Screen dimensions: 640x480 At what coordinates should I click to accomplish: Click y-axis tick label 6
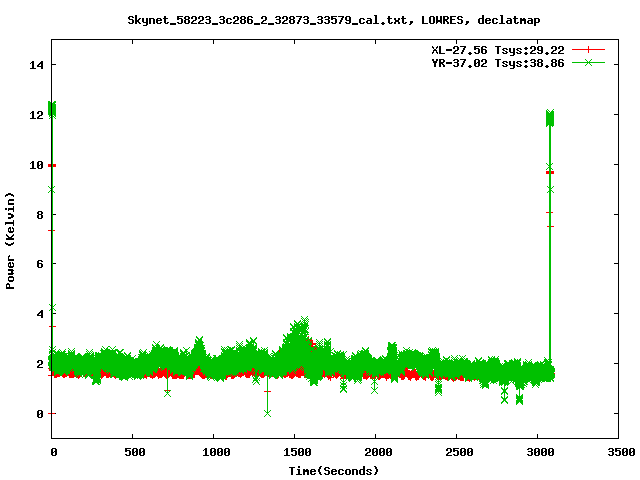click(40, 264)
